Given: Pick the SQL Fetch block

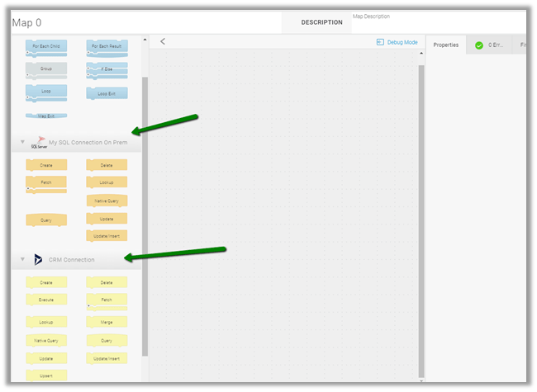Looking at the screenshot, I should click(46, 182).
